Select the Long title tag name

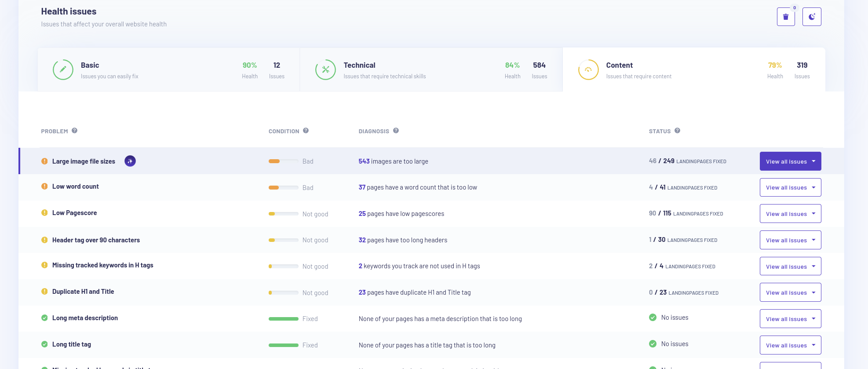click(x=72, y=344)
